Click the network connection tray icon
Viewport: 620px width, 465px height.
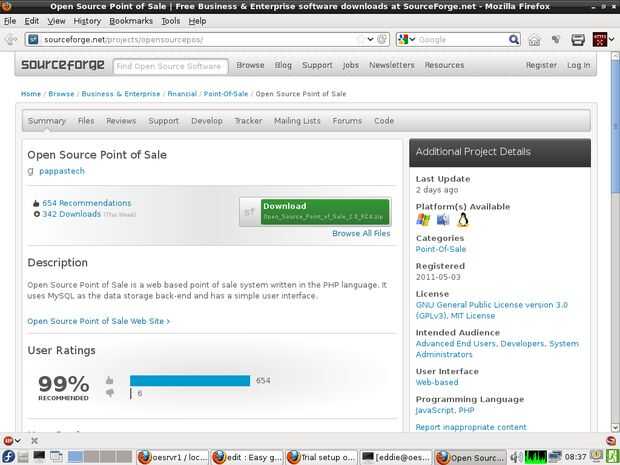click(x=555, y=457)
